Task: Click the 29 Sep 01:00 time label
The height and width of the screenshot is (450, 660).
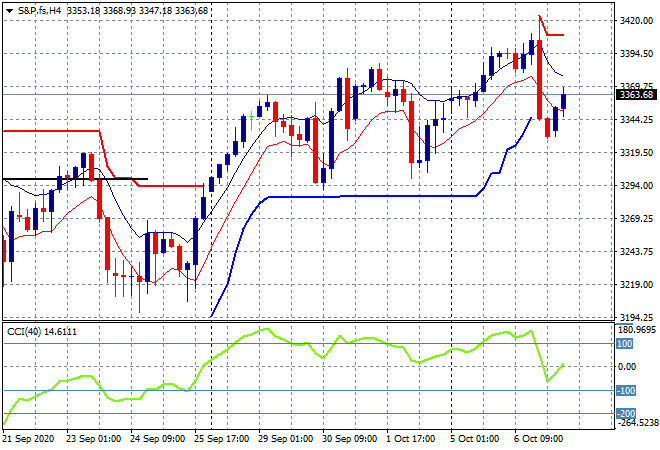Action: pyautogui.click(x=285, y=439)
